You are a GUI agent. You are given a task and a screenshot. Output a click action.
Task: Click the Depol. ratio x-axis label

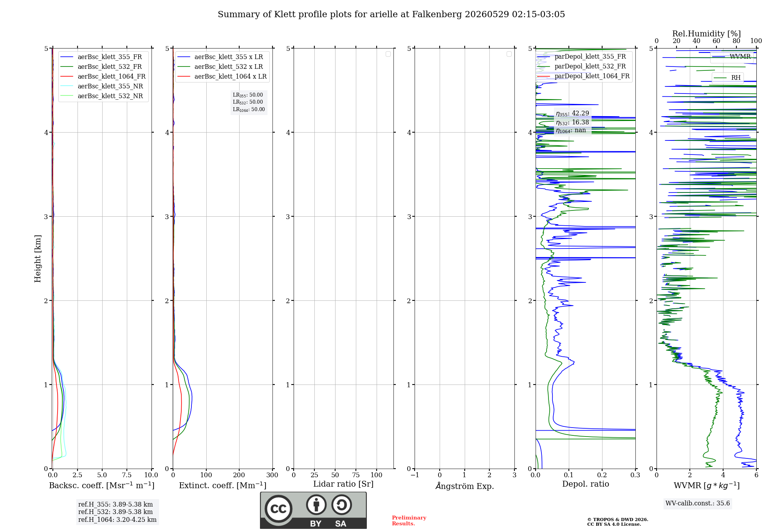(x=586, y=484)
